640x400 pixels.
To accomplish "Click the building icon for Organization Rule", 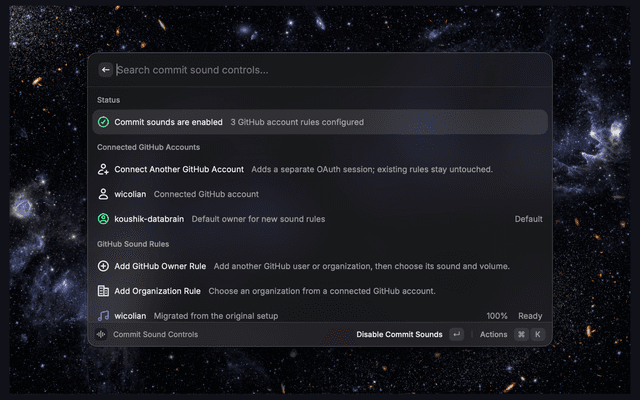I will 103,291.
